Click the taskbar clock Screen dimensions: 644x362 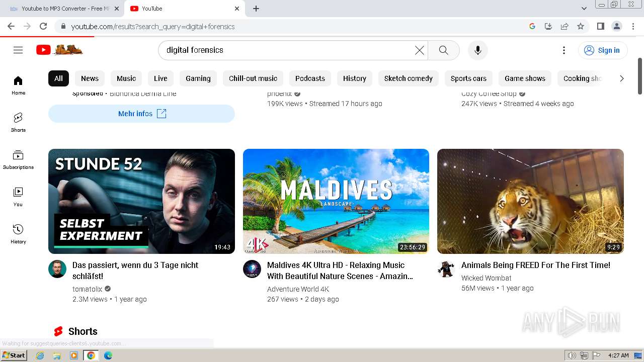618,355
